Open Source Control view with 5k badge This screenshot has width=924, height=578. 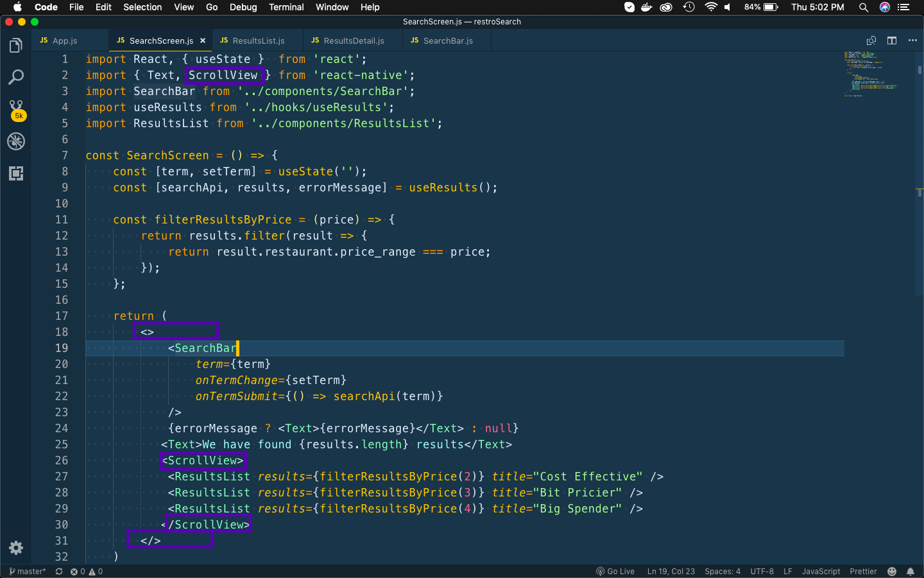[x=16, y=110]
